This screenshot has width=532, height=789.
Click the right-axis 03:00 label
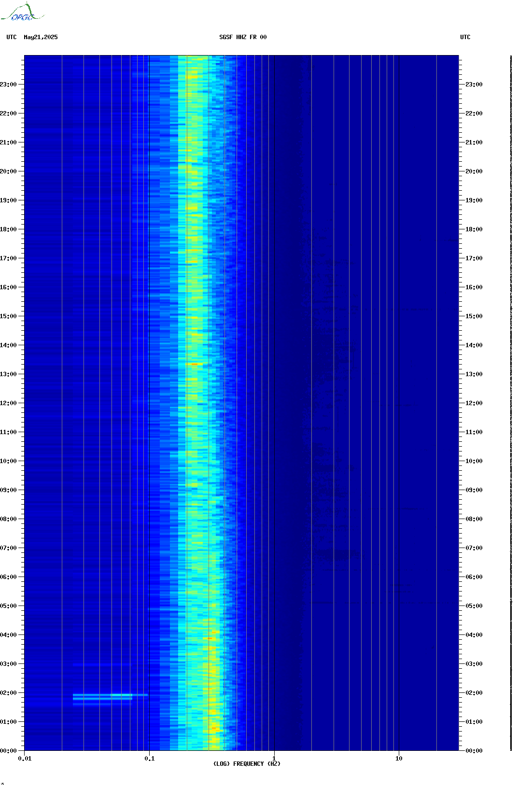pyautogui.click(x=474, y=664)
